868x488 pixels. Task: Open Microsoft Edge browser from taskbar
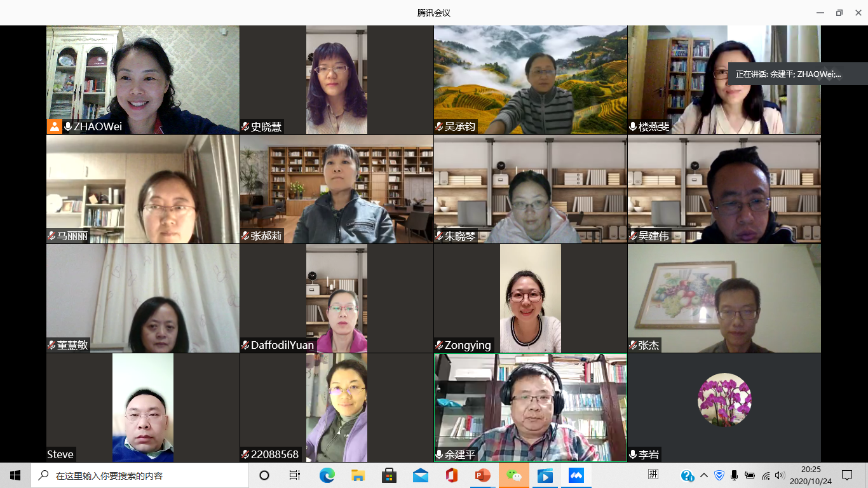(327, 475)
